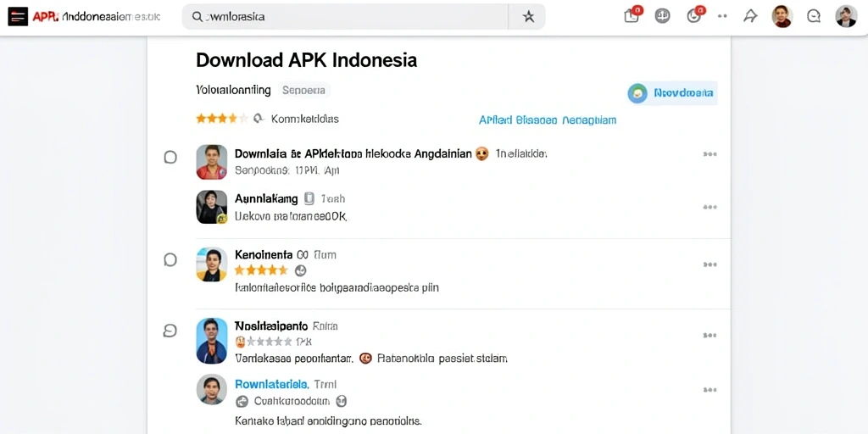Viewport: 868px width, 434px height.
Task: Click the 'Aunnlakamg' name
Action: (266, 198)
